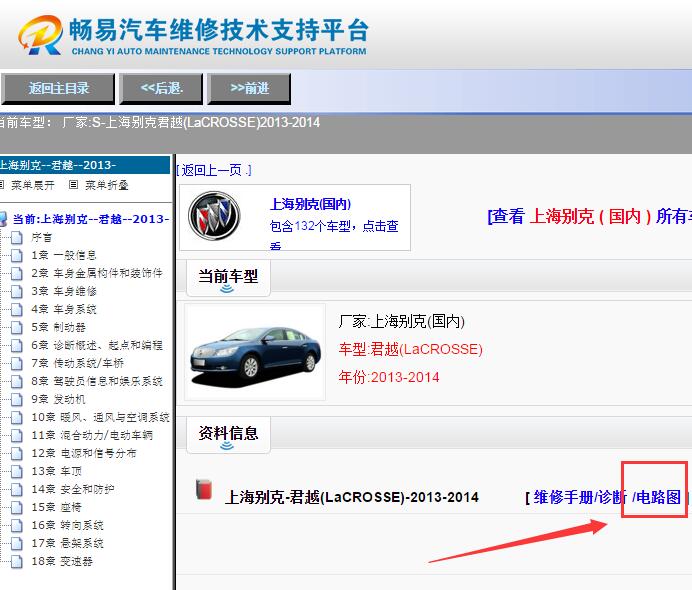Click the 当前车型 section tab
692x590 pixels.
pos(228,278)
